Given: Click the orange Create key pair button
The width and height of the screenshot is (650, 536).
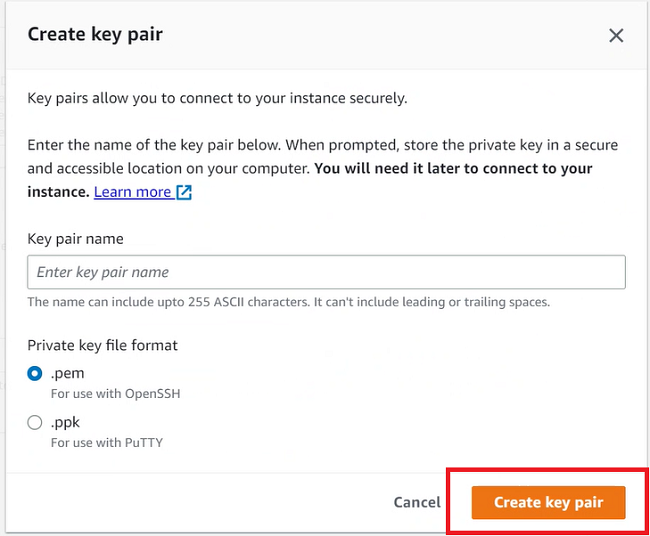Looking at the screenshot, I should 548,502.
